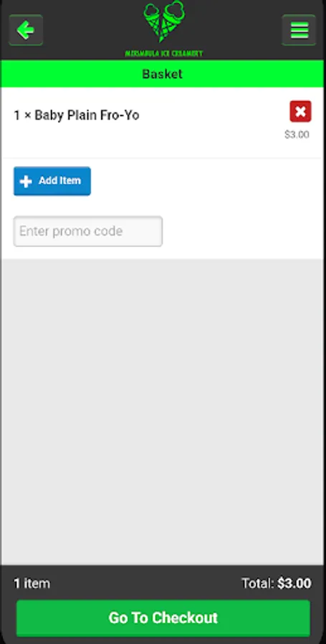
Task: Proceed to checkout with green button
Action: click(163, 618)
